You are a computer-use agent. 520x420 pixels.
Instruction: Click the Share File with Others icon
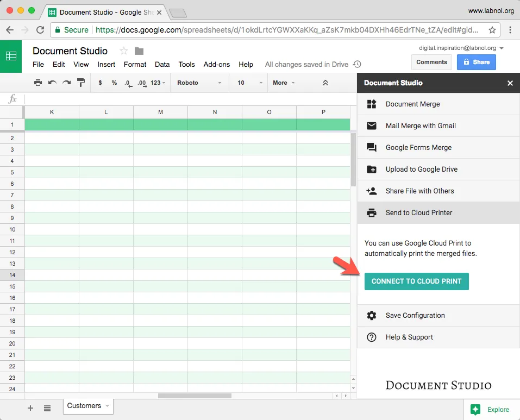pyautogui.click(x=371, y=191)
